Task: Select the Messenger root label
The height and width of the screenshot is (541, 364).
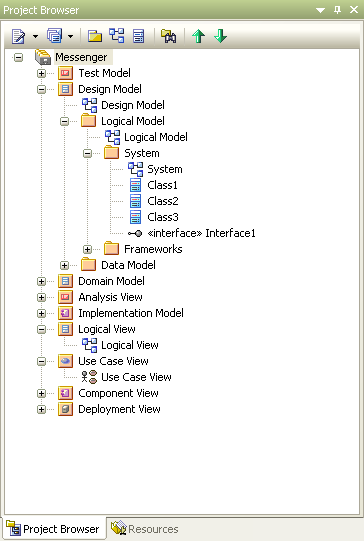Action: tap(81, 57)
